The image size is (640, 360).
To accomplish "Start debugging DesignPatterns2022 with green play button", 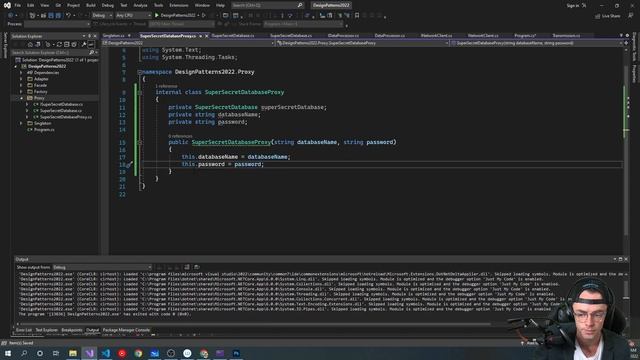I will click(x=176, y=16).
